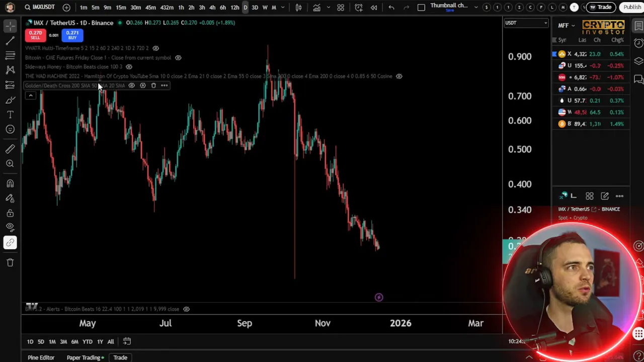Open the Fibonacci tools group

point(10,55)
